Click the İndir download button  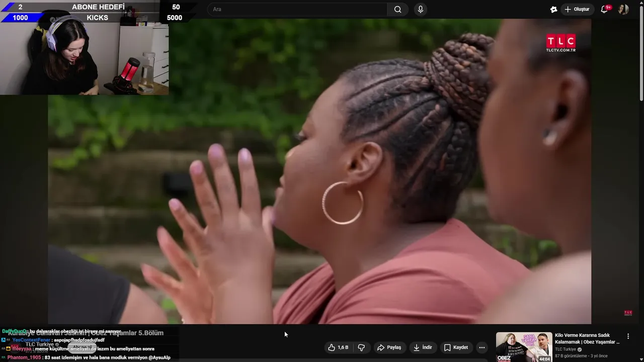423,347
